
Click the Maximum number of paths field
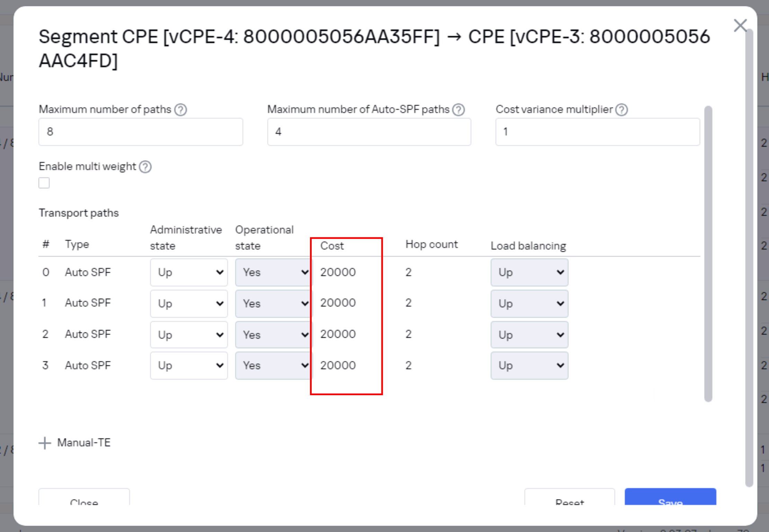[x=141, y=132]
